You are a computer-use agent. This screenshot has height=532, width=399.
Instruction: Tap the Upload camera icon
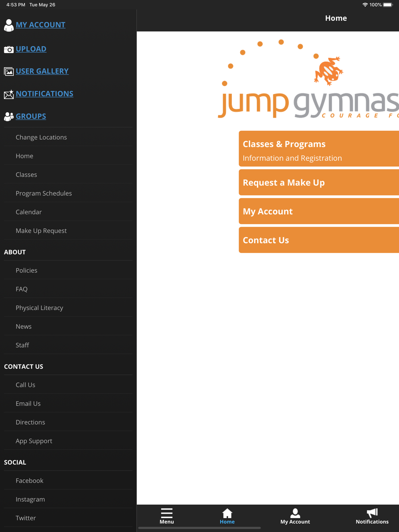9,49
